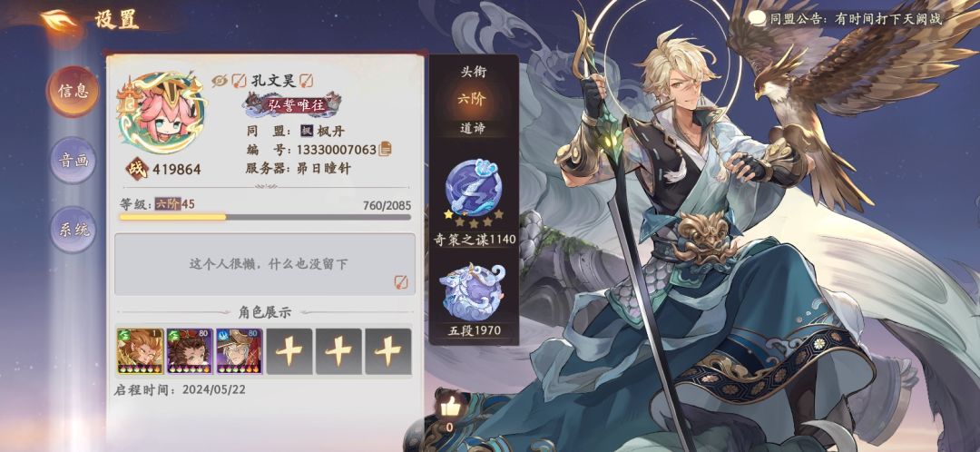
Task: Edit name using pencil icon before 孔文昊
Action: tap(240, 81)
